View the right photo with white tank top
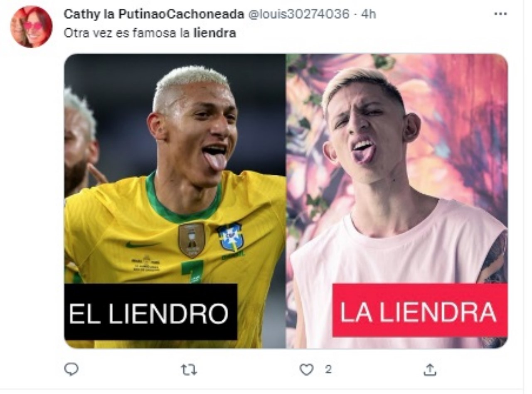Screen dimensions: 532x394 [397, 201]
